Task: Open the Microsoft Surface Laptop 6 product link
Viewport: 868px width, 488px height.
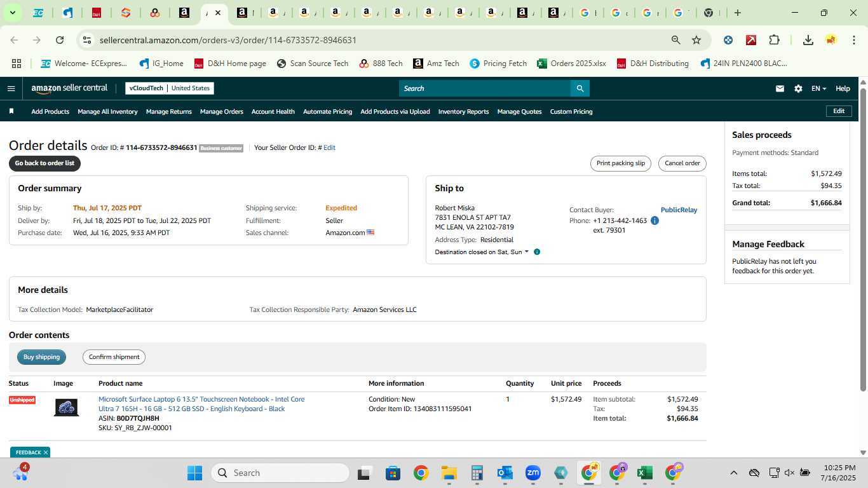Action: click(x=201, y=404)
